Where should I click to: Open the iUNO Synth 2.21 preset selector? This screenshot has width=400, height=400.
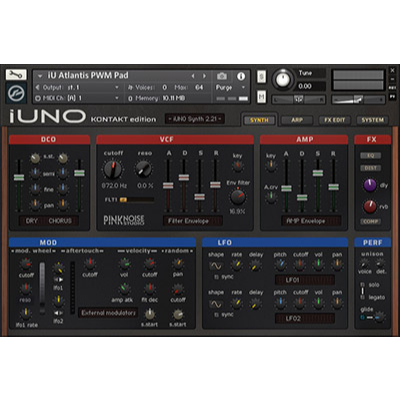pos(195,119)
